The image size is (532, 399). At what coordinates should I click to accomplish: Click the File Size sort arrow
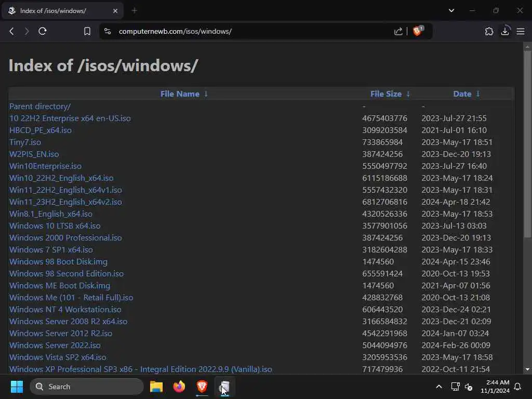click(408, 94)
